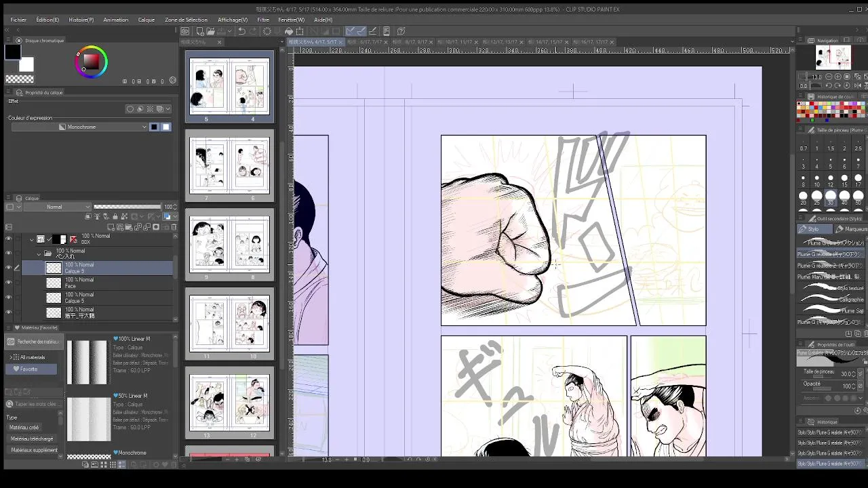Open the Filtre menu

(263, 20)
